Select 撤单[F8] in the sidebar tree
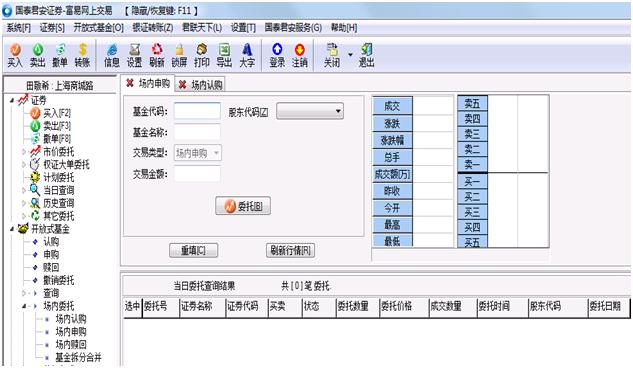633x368 pixels. click(57, 139)
